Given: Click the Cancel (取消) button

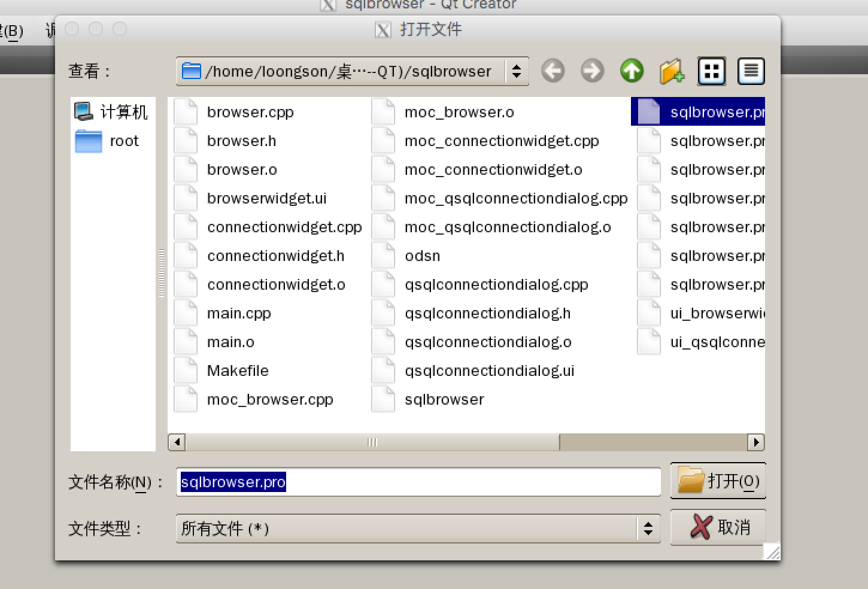Looking at the screenshot, I should (718, 527).
